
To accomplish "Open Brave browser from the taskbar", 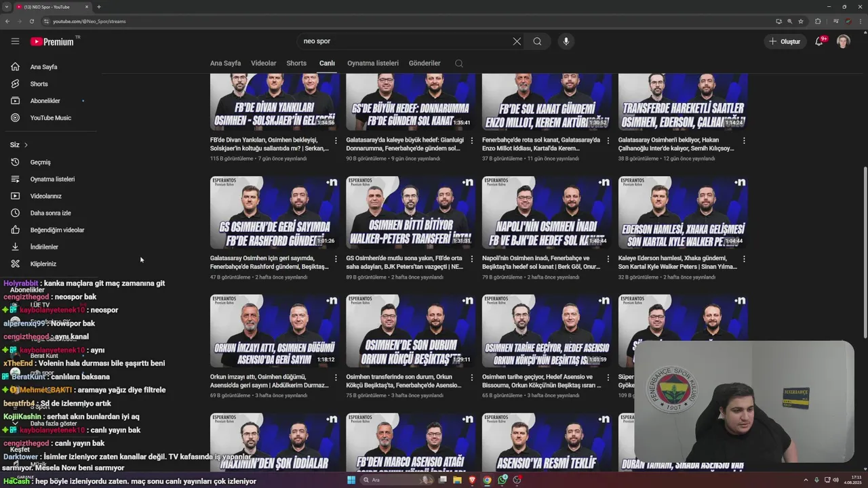I will pyautogui.click(x=473, y=480).
